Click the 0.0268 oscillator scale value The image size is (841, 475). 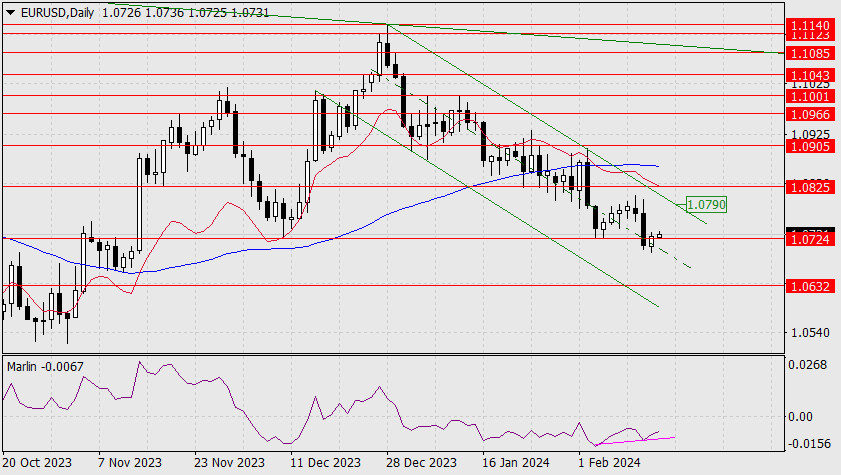tap(807, 365)
